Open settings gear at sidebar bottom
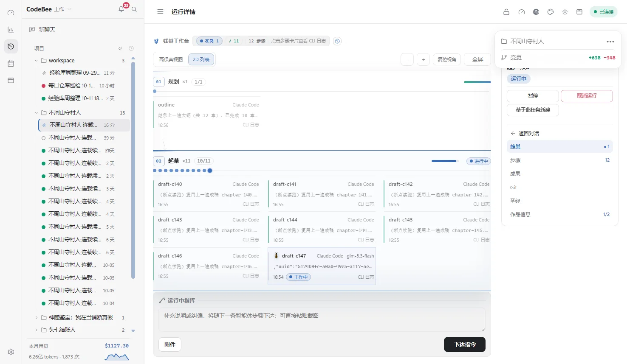The width and height of the screenshot is (627, 364). click(11, 352)
